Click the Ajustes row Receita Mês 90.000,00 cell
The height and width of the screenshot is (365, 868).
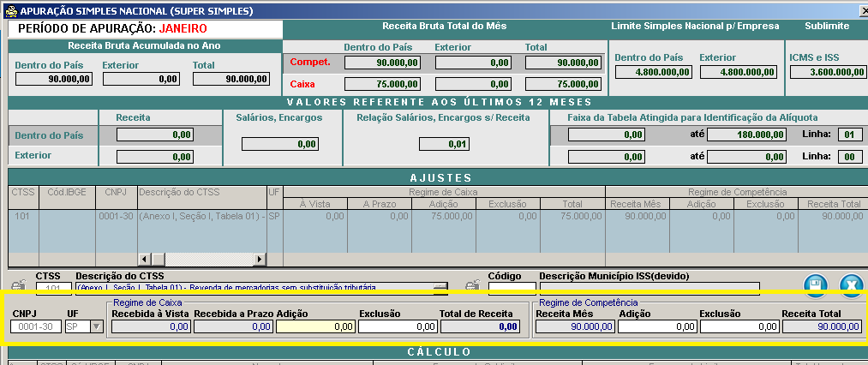[x=638, y=216]
